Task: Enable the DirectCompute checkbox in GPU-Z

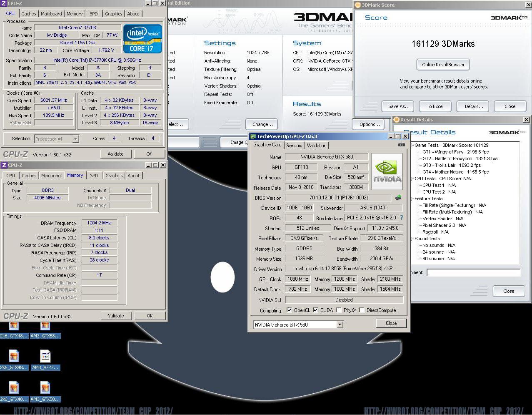Action: point(362,310)
